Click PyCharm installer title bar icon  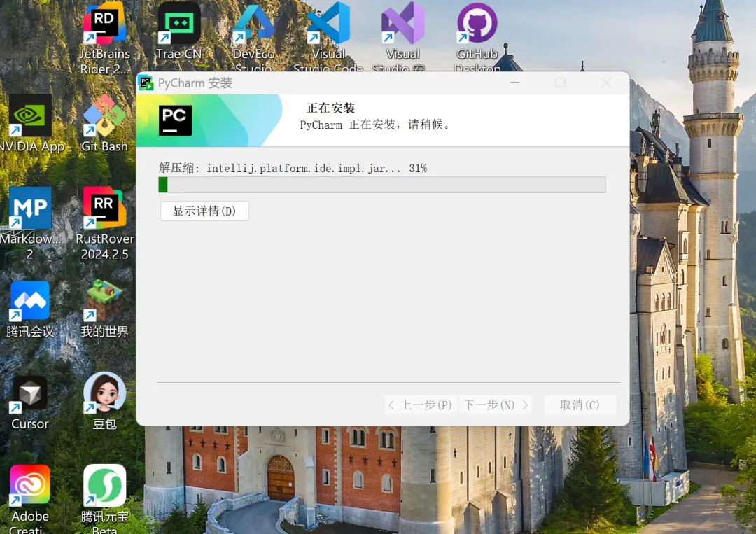pyautogui.click(x=146, y=83)
